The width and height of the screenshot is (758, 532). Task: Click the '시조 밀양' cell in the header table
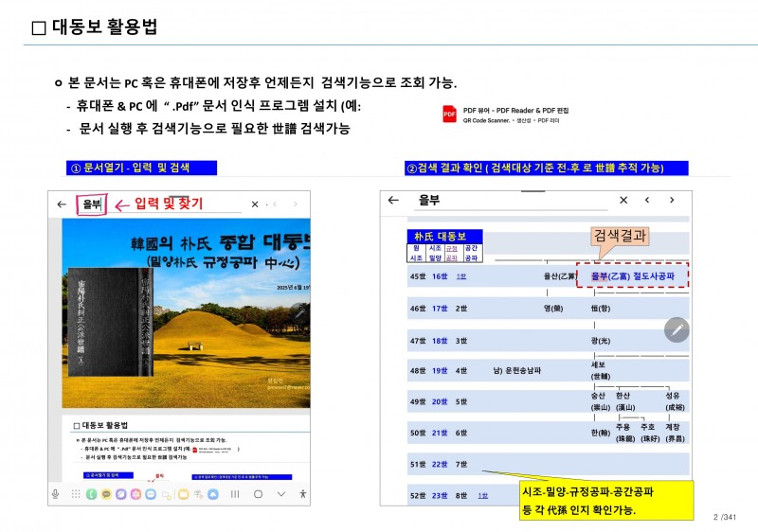(x=435, y=253)
